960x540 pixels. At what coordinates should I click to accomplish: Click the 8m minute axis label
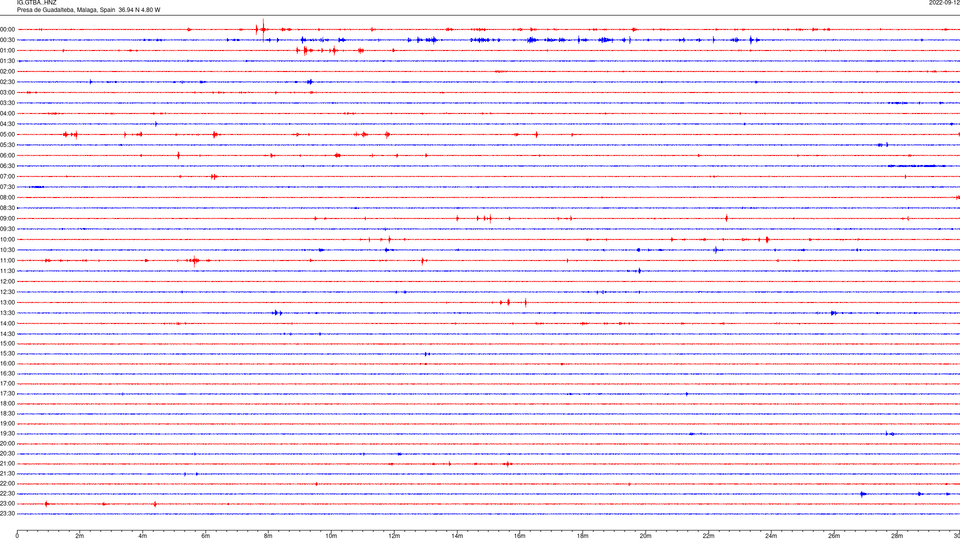pos(268,536)
